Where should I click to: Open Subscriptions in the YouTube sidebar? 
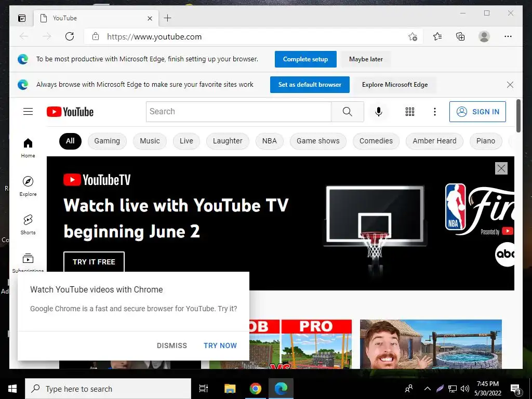click(x=28, y=262)
